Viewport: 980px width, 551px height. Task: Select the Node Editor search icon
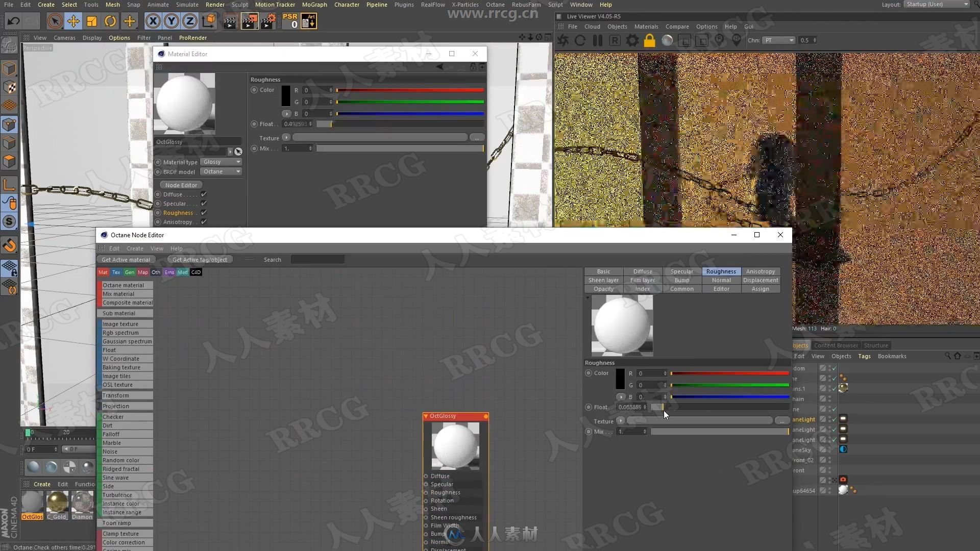[x=272, y=260]
